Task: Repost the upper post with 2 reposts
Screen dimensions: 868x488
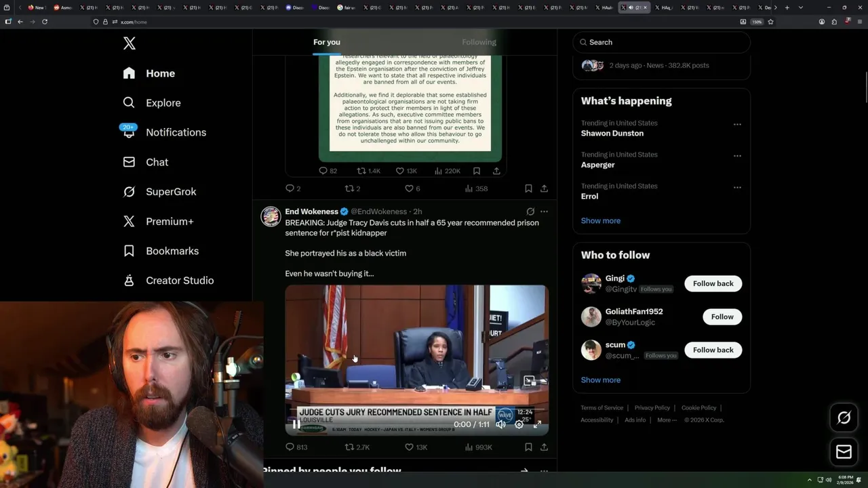Action: pyautogui.click(x=353, y=188)
